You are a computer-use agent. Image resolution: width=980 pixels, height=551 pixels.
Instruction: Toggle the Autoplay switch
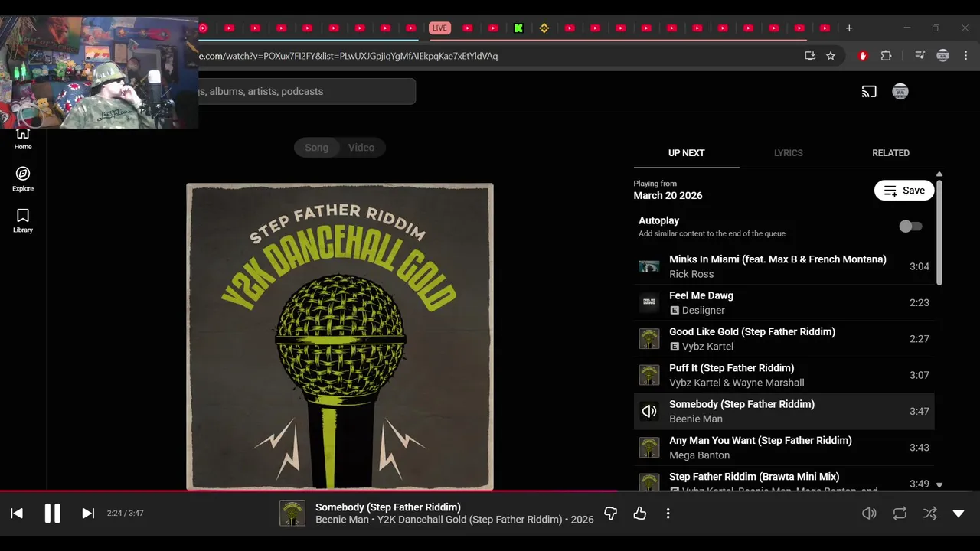(910, 227)
